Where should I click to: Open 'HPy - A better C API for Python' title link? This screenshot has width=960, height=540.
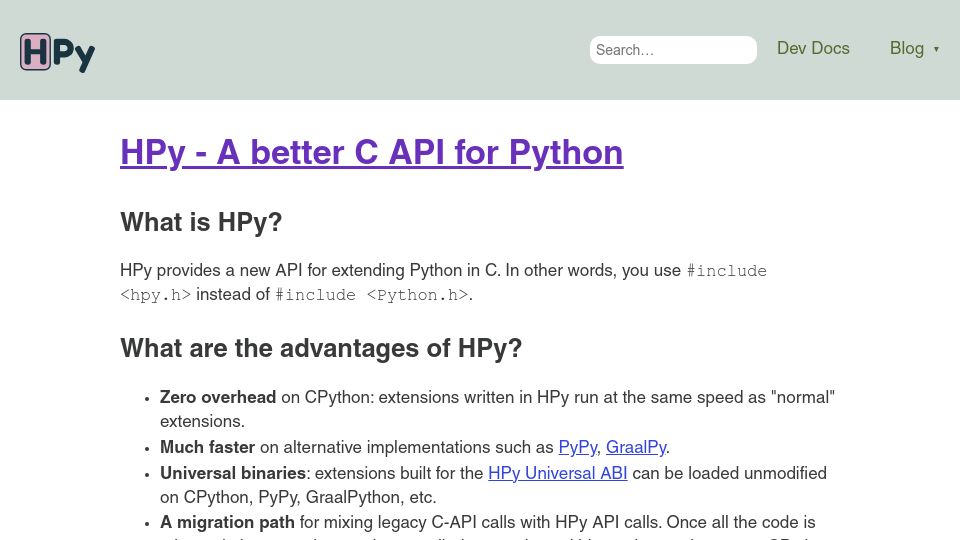tap(372, 152)
